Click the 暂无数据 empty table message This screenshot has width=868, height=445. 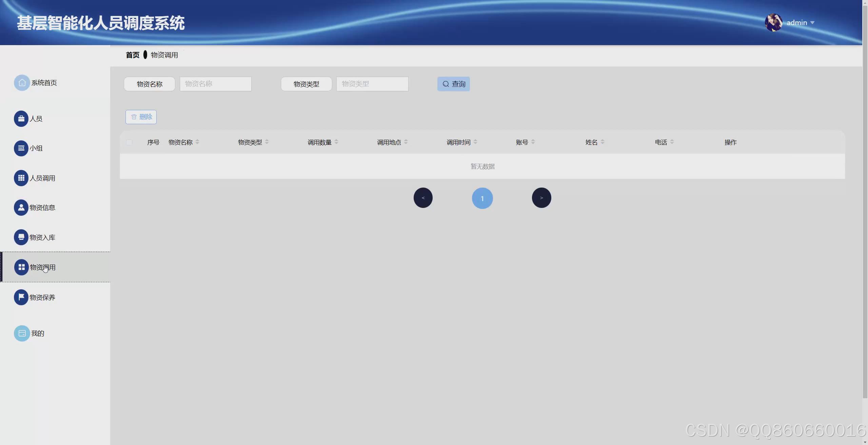tap(482, 167)
